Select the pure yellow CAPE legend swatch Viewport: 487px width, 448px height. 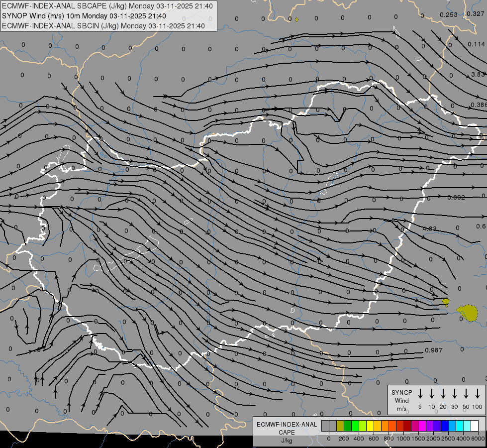point(370,426)
